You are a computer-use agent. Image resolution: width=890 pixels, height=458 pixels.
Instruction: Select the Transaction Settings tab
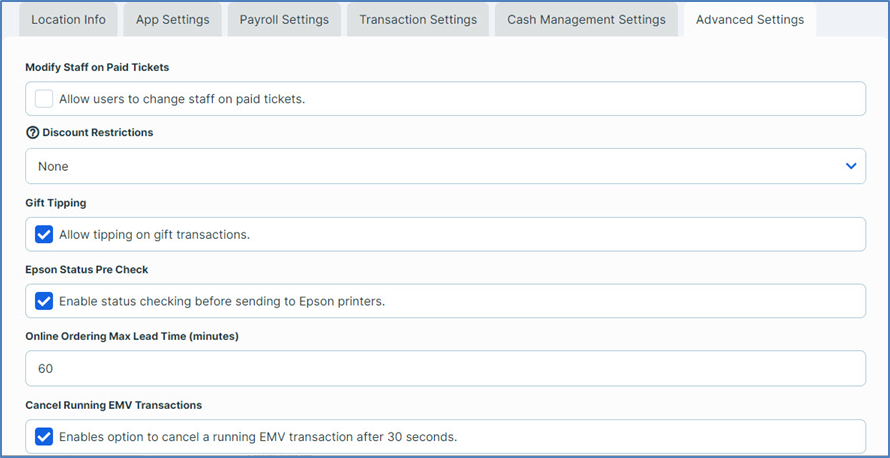point(417,20)
